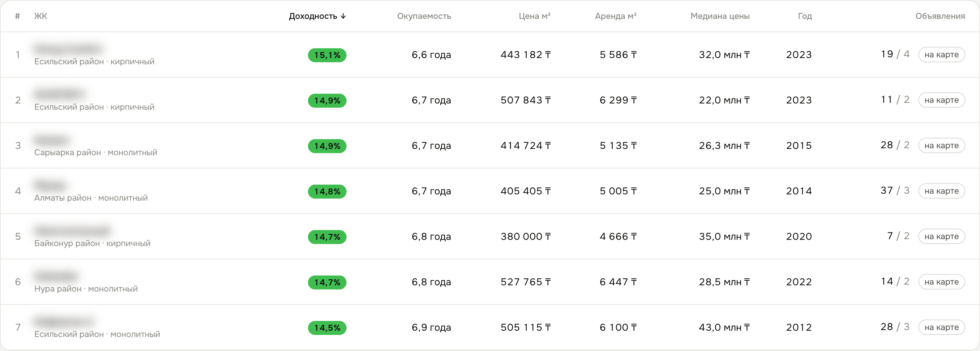
Task: Click the median price '35,0 млн ₸'
Action: pyautogui.click(x=724, y=237)
